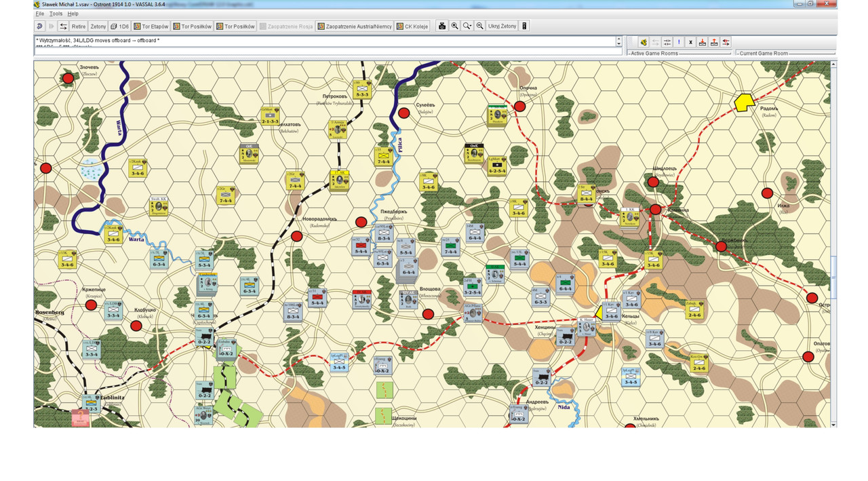Open the CK Koleje chart

(x=414, y=26)
